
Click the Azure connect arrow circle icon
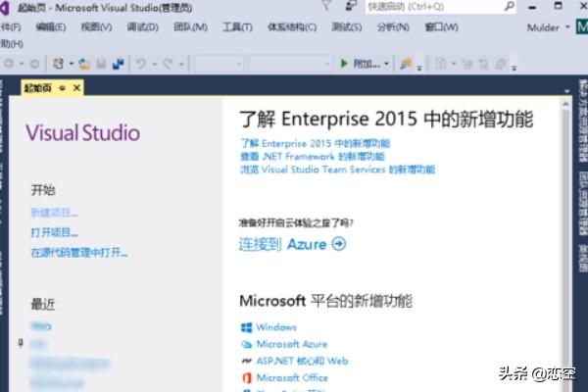(339, 244)
